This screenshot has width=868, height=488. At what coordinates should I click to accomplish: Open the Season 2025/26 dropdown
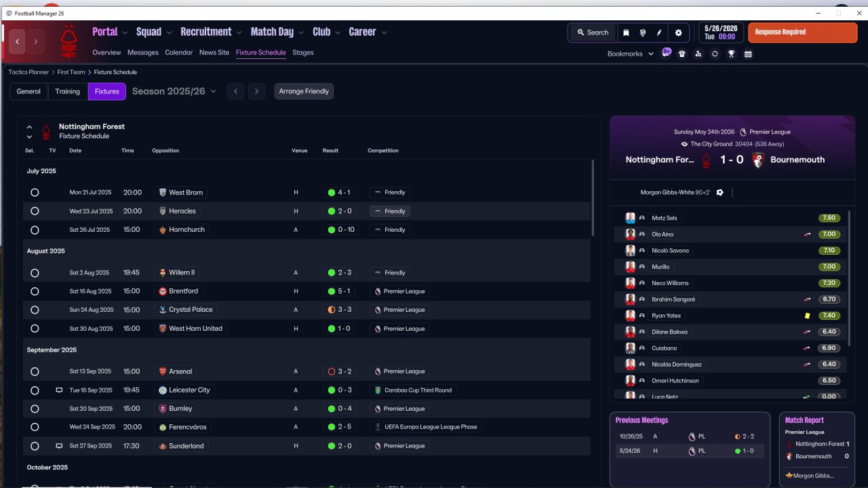tap(174, 91)
